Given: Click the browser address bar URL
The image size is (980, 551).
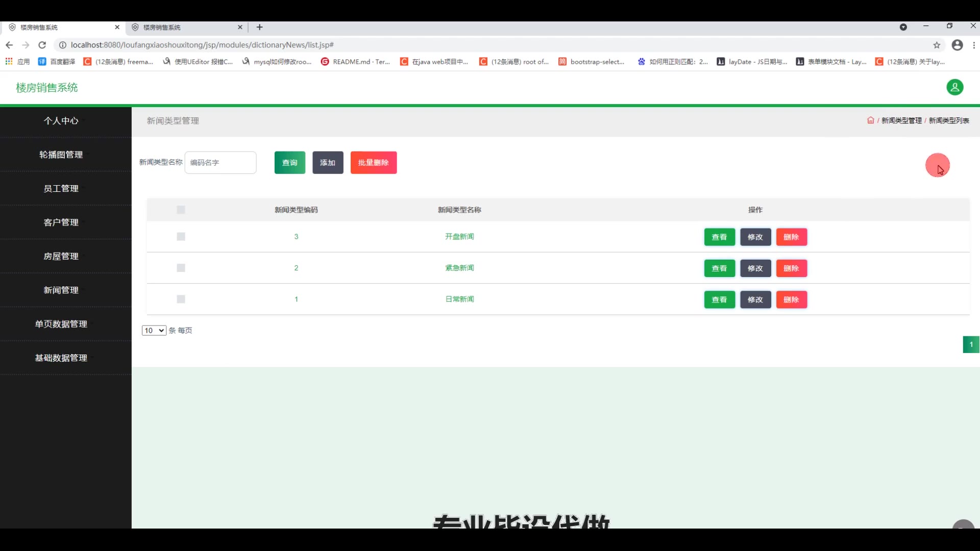Looking at the screenshot, I should [202, 45].
